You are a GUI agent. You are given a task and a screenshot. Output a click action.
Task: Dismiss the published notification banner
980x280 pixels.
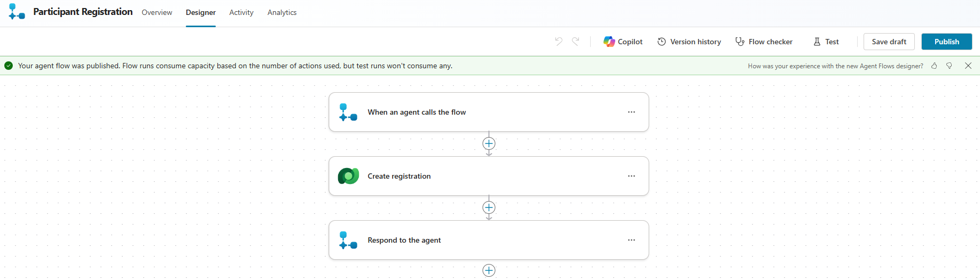coord(968,66)
